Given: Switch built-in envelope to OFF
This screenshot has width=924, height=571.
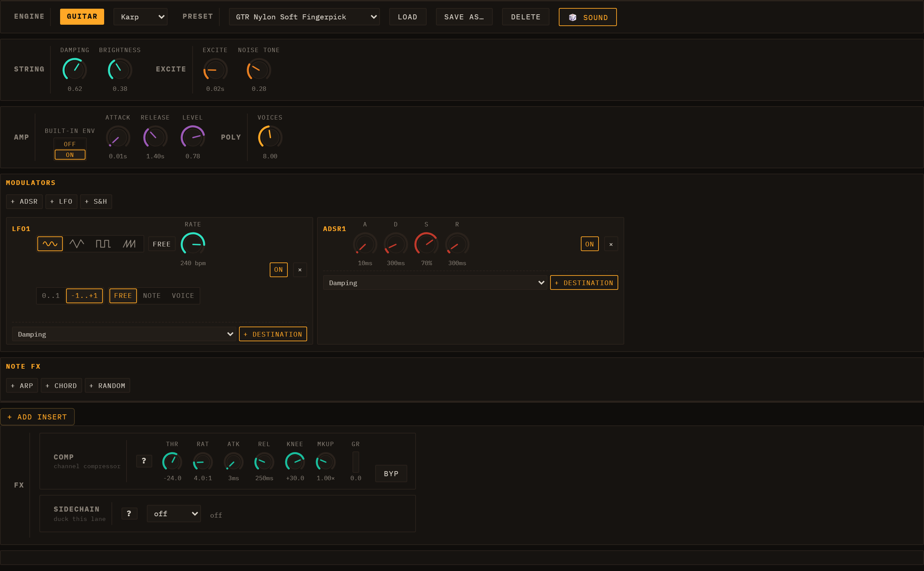Looking at the screenshot, I should 70,144.
